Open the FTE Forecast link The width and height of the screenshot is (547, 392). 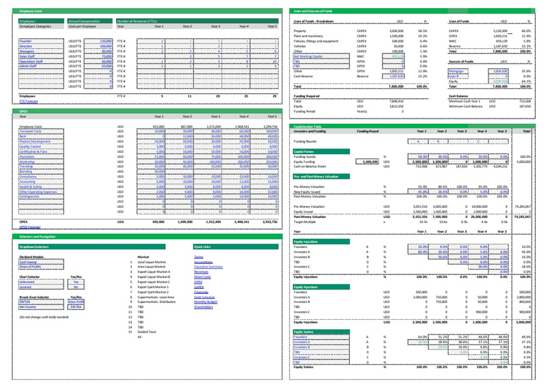pyautogui.click(x=29, y=101)
